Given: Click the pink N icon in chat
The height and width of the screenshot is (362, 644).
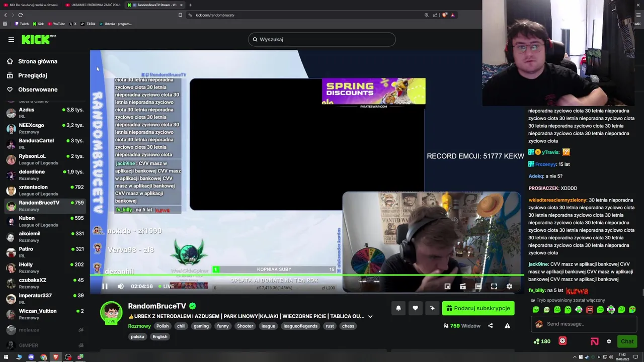Looking at the screenshot, I should click(x=595, y=341).
